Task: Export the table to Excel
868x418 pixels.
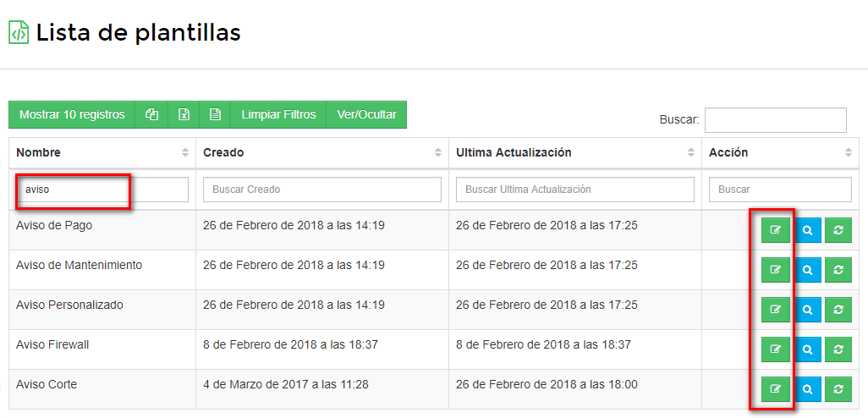Action: point(184,115)
